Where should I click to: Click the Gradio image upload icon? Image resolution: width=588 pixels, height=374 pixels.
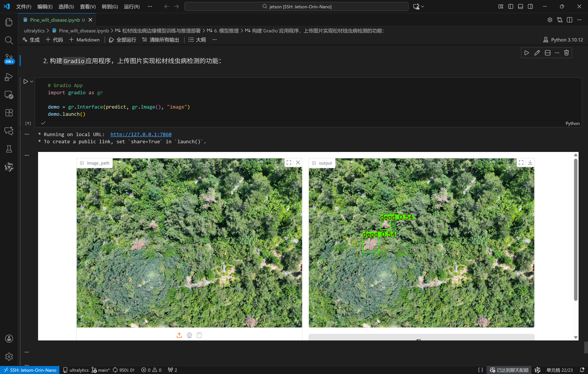[x=179, y=335]
